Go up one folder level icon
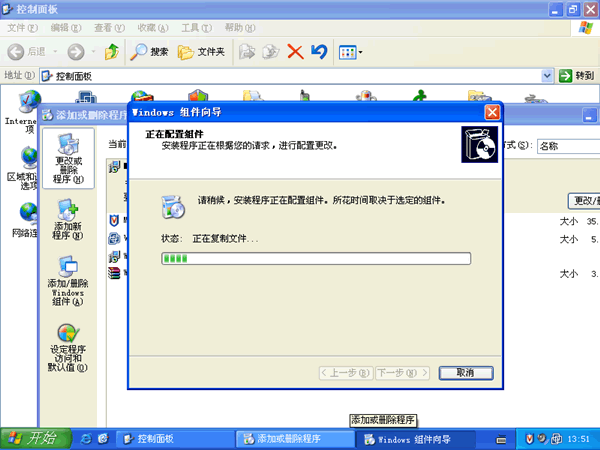The height and width of the screenshot is (450, 600). (112, 52)
